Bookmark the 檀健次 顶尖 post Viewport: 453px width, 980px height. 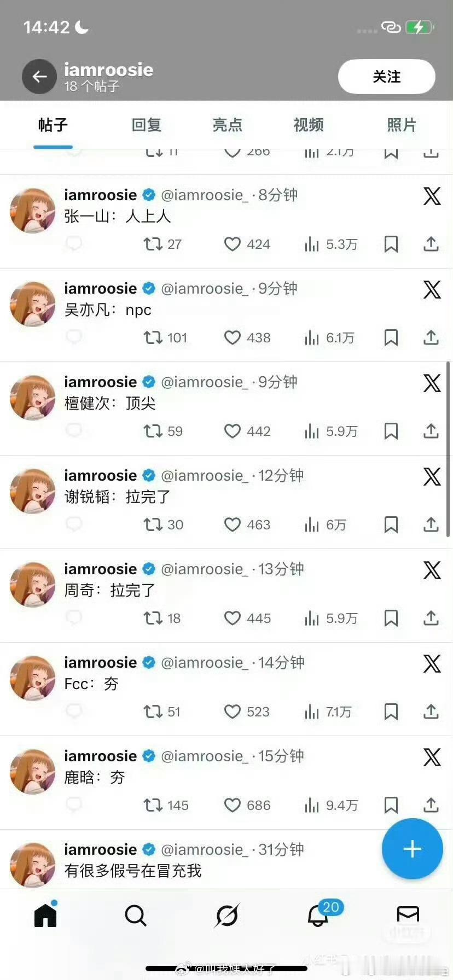tap(391, 431)
